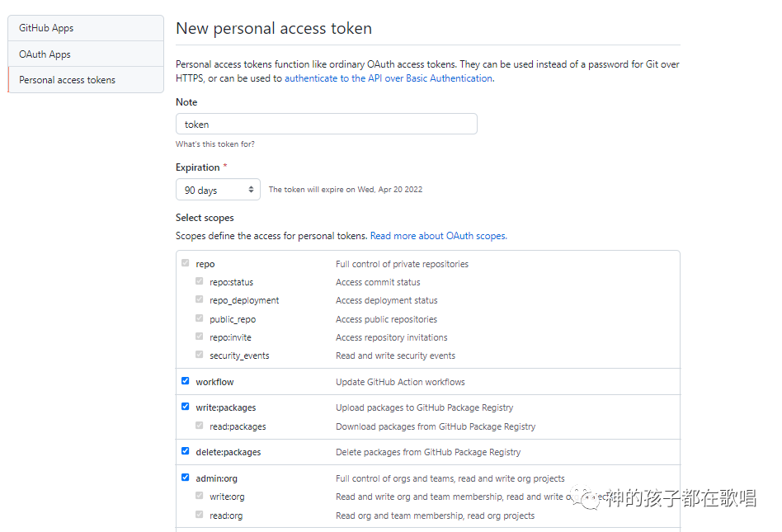Click 'Access repository invitations' description
This screenshot has height=532, width=782.
click(x=392, y=337)
